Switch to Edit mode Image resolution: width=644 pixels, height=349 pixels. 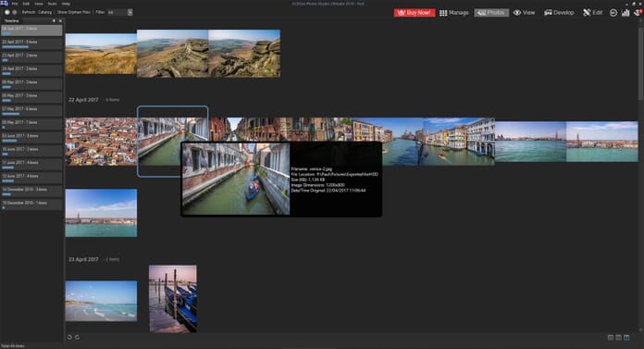click(x=593, y=13)
